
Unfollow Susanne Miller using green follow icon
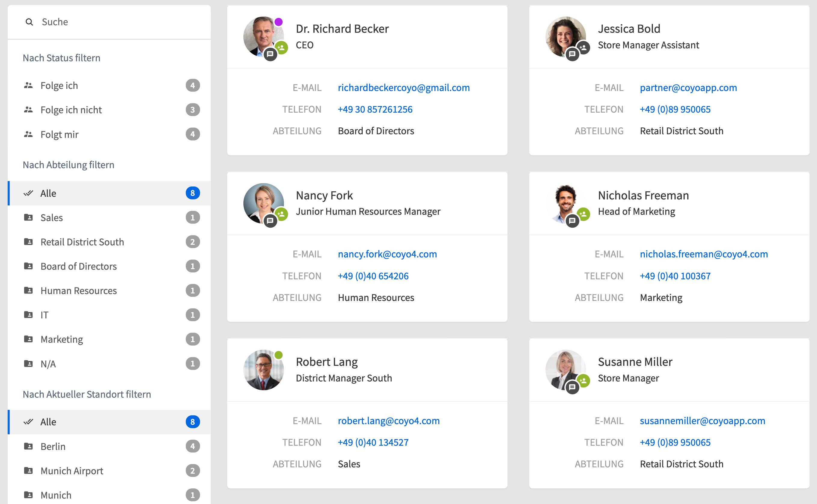(583, 381)
